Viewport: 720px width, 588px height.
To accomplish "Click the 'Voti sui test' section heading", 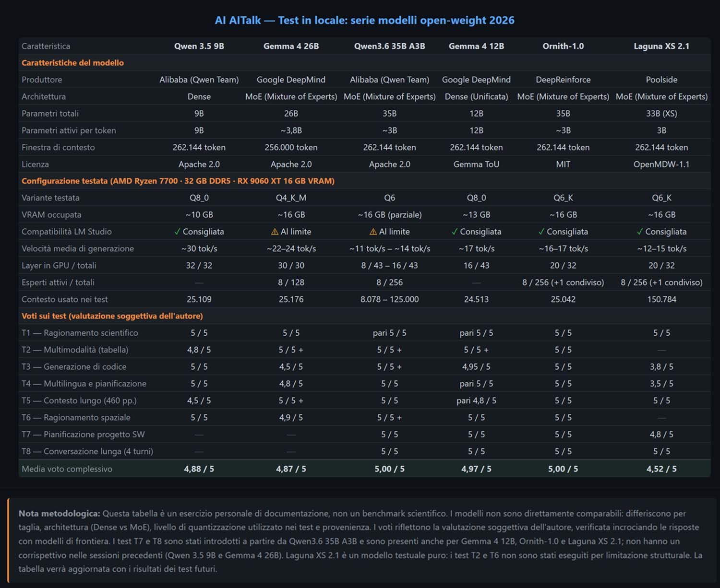I will (112, 316).
